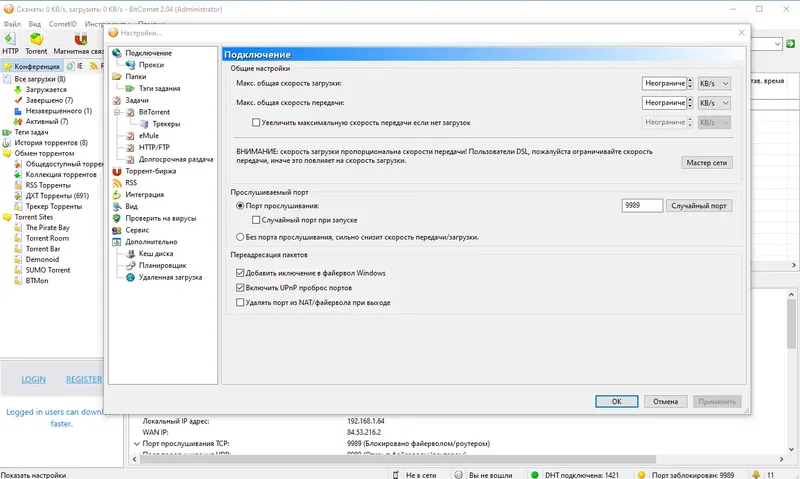Click the HTTP download toolbar icon
Image resolution: width=800 pixels, height=479 pixels.
(10, 39)
